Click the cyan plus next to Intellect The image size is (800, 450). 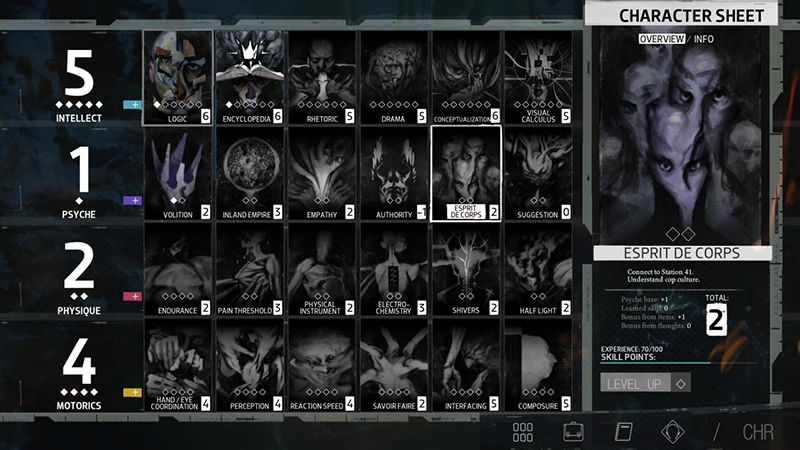click(x=132, y=105)
